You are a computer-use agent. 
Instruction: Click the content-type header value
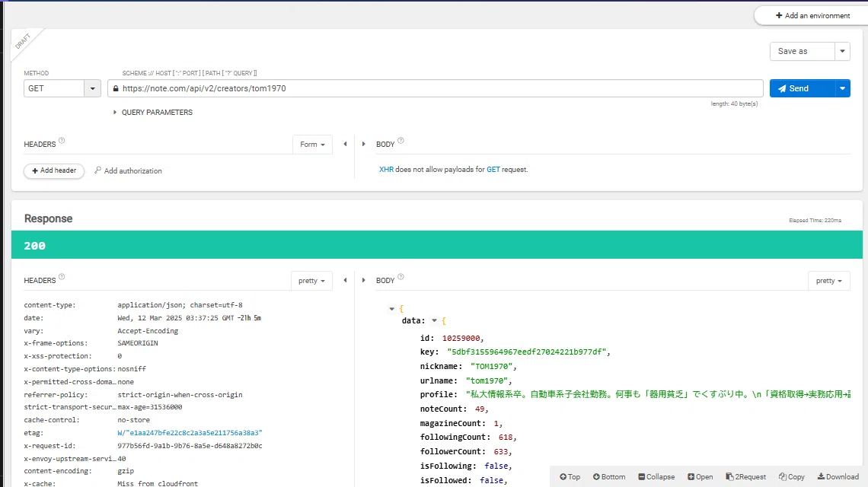click(x=180, y=305)
